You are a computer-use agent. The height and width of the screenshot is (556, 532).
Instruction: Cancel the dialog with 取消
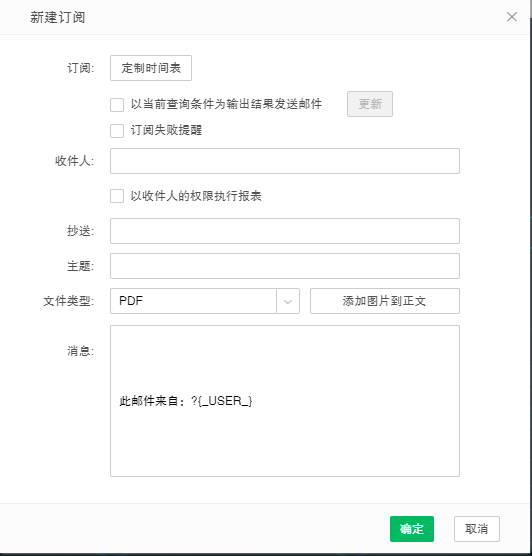pyautogui.click(x=477, y=529)
